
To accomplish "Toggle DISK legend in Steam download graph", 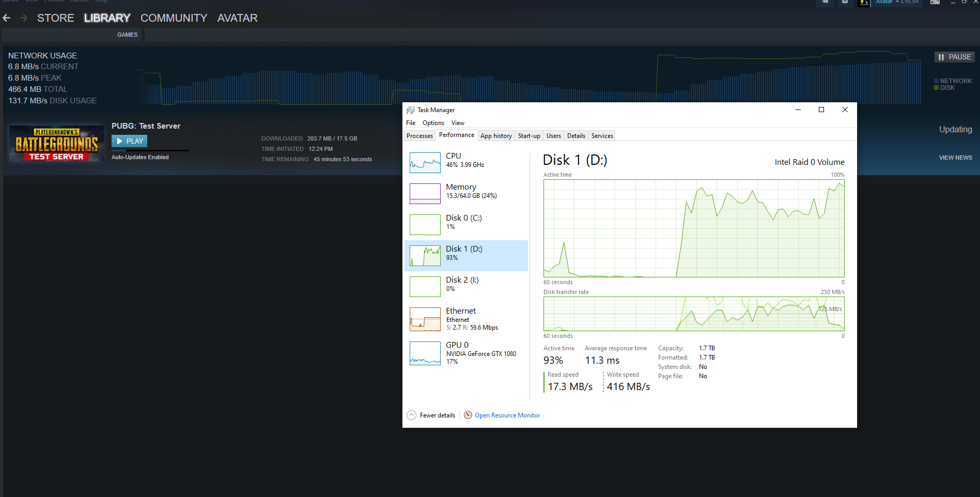I will tap(944, 88).
